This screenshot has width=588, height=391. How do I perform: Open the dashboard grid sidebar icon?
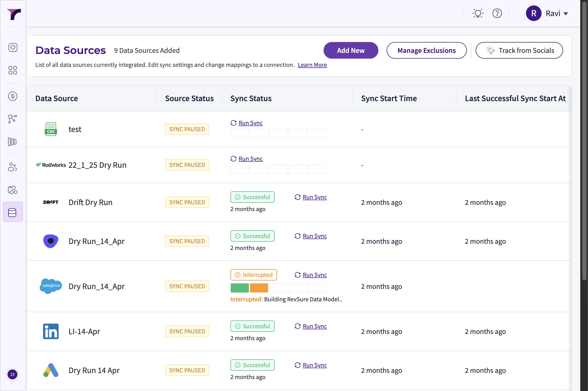tap(13, 70)
